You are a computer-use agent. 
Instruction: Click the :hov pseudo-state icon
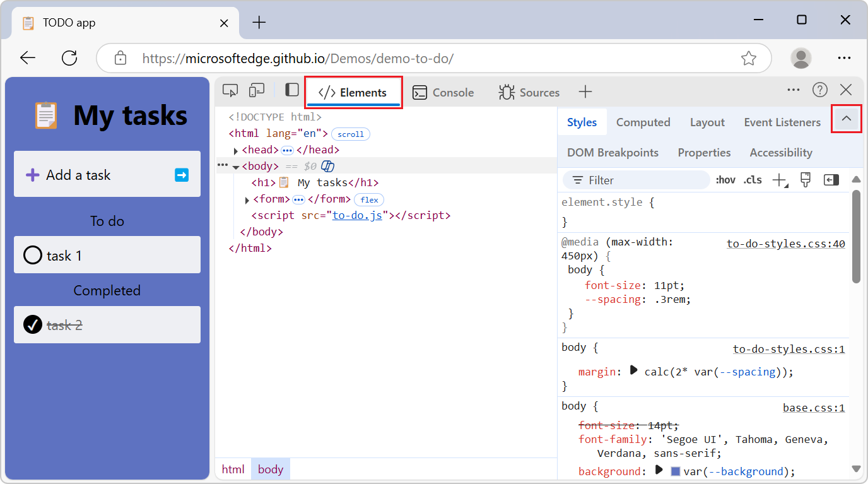725,180
